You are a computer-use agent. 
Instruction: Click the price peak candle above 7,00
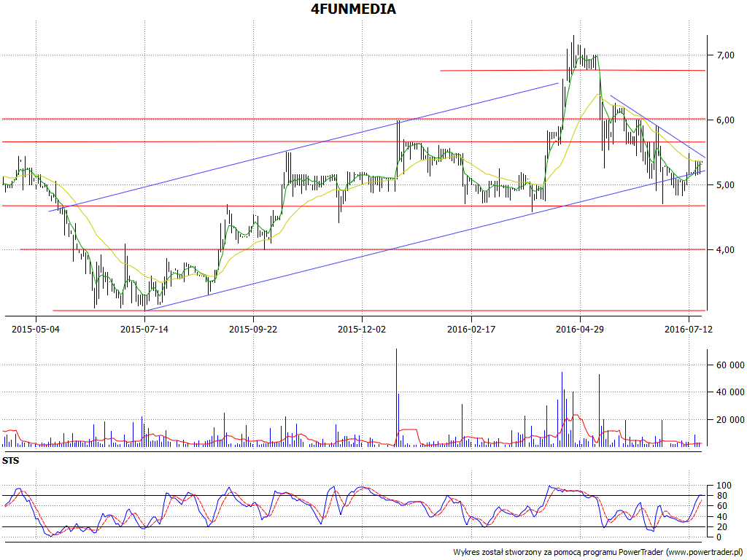[x=573, y=52]
